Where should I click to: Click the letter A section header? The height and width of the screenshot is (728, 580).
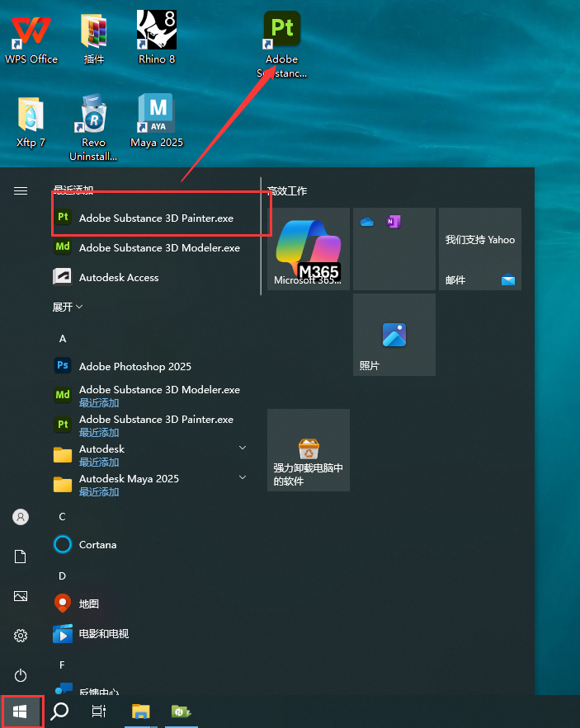pos(63,339)
